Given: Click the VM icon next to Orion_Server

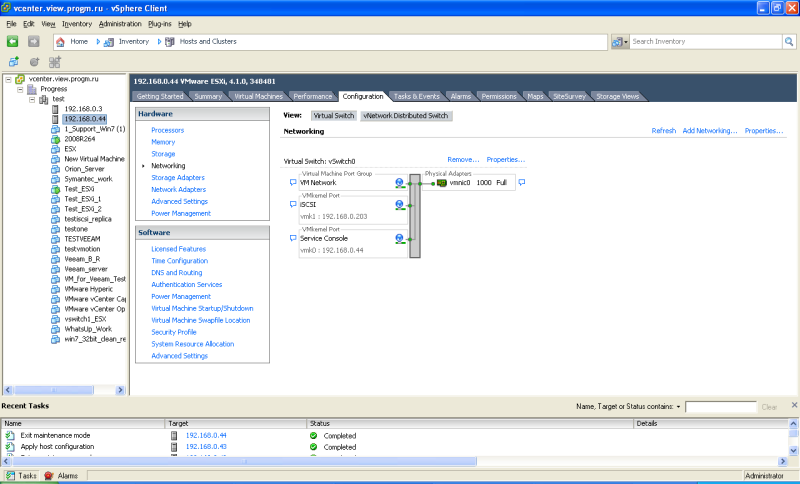Looking at the screenshot, I should click(x=56, y=169).
